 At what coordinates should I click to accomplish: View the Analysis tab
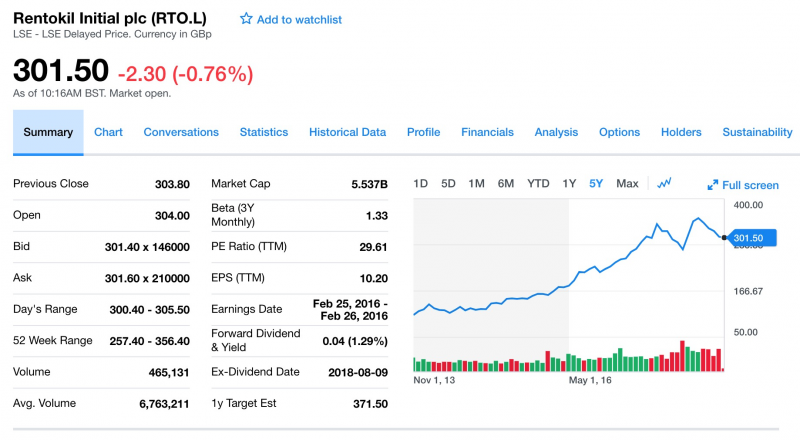pyautogui.click(x=556, y=132)
